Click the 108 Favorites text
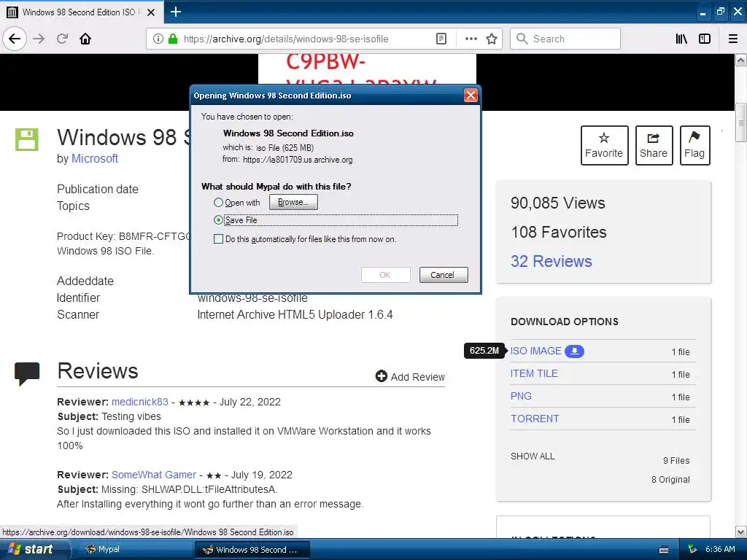This screenshot has height=560, width=747. [559, 233]
